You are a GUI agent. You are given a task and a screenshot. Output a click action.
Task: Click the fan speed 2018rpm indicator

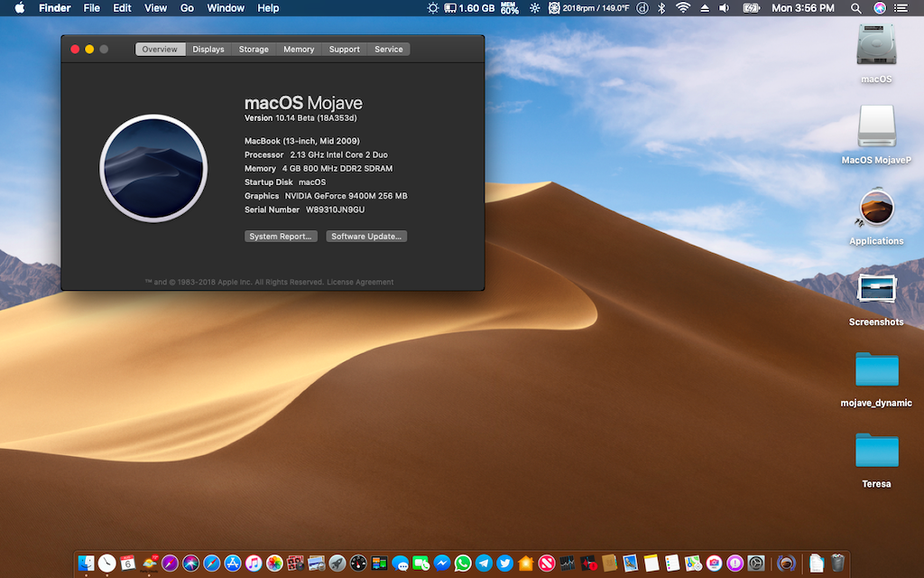[588, 7]
